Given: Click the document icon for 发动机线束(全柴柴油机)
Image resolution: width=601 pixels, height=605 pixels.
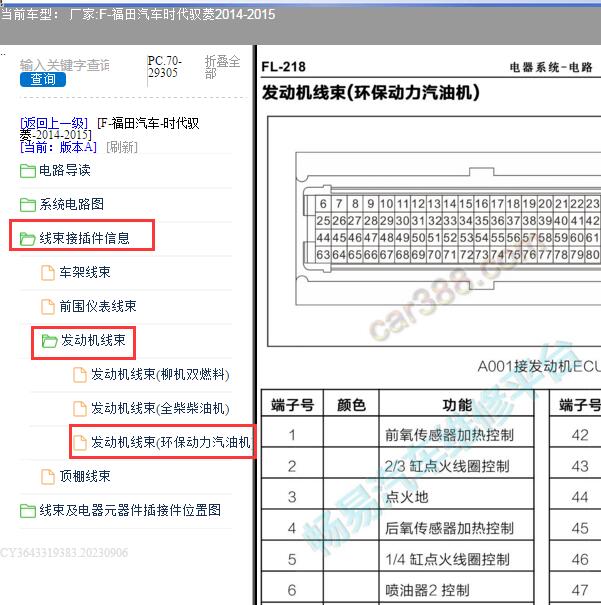Looking at the screenshot, I should click(x=80, y=409).
